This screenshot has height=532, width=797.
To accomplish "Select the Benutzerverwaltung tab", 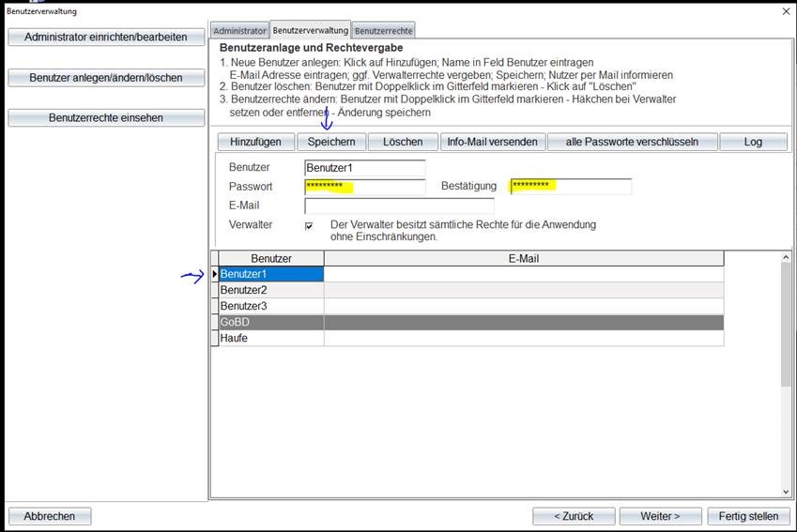I will click(x=310, y=30).
